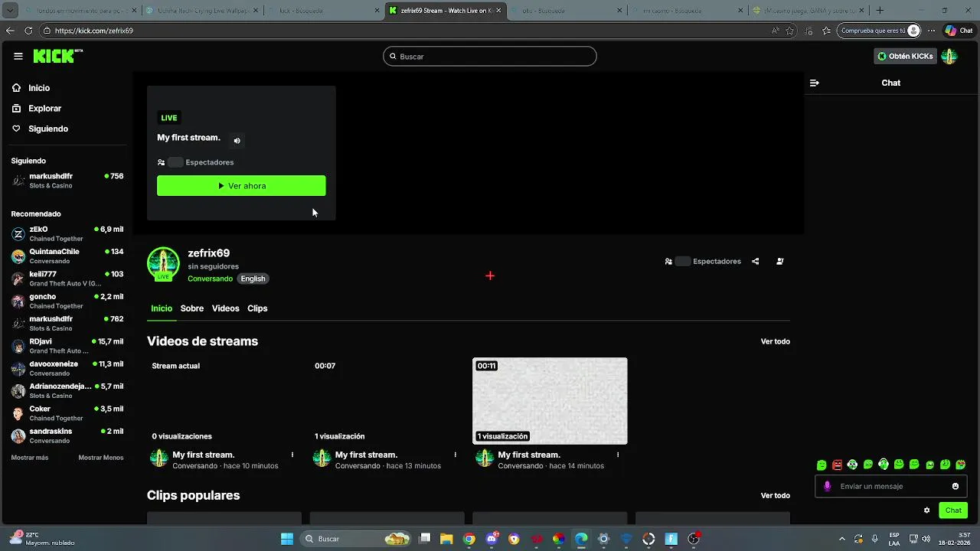This screenshot has width=980, height=551.
Task: Click the message input Enviar un mensaje
Action: 891,486
